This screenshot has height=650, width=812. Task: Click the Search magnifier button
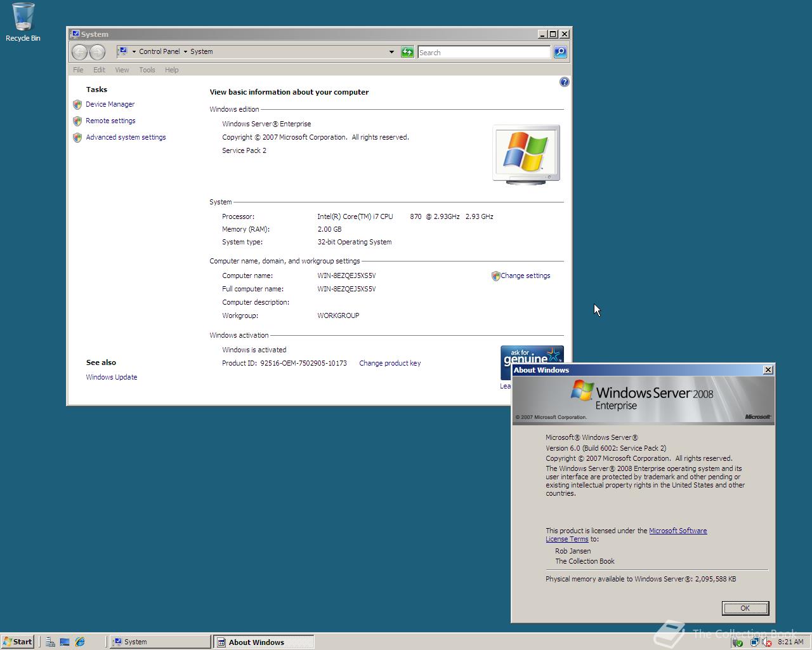click(x=560, y=52)
